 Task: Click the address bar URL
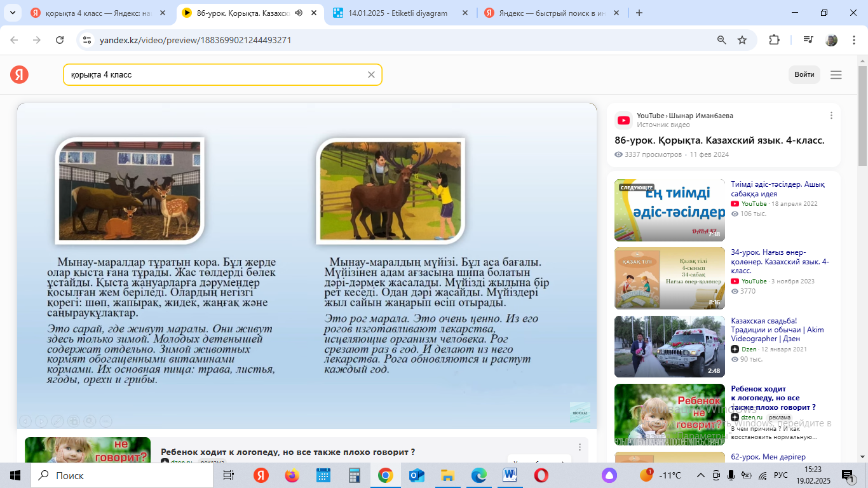[196, 40]
